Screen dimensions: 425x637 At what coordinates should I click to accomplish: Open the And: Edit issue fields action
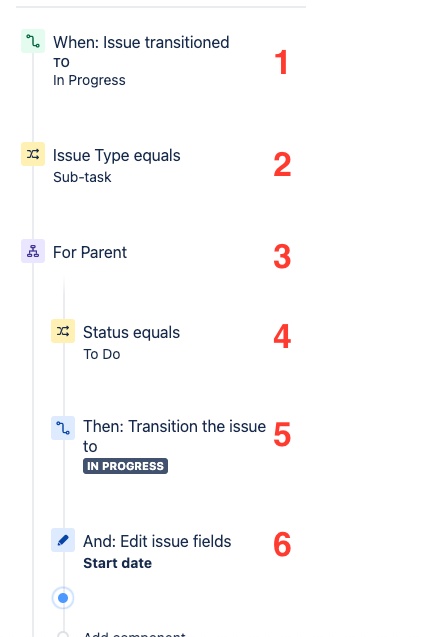point(157,542)
